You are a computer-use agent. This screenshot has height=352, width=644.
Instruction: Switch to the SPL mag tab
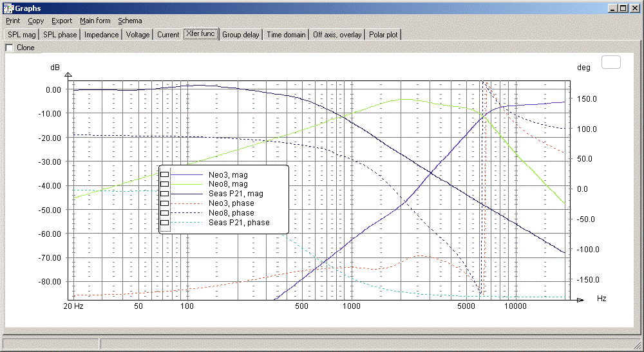[22, 35]
